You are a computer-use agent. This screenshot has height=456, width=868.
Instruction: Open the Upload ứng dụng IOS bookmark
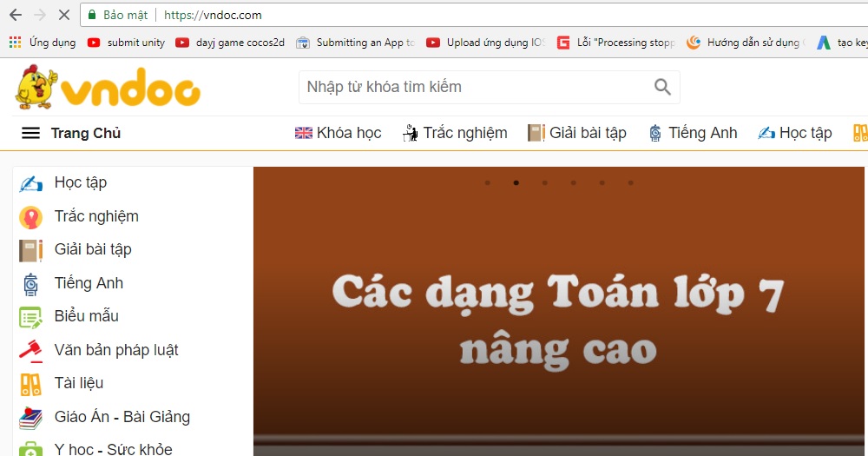click(485, 43)
